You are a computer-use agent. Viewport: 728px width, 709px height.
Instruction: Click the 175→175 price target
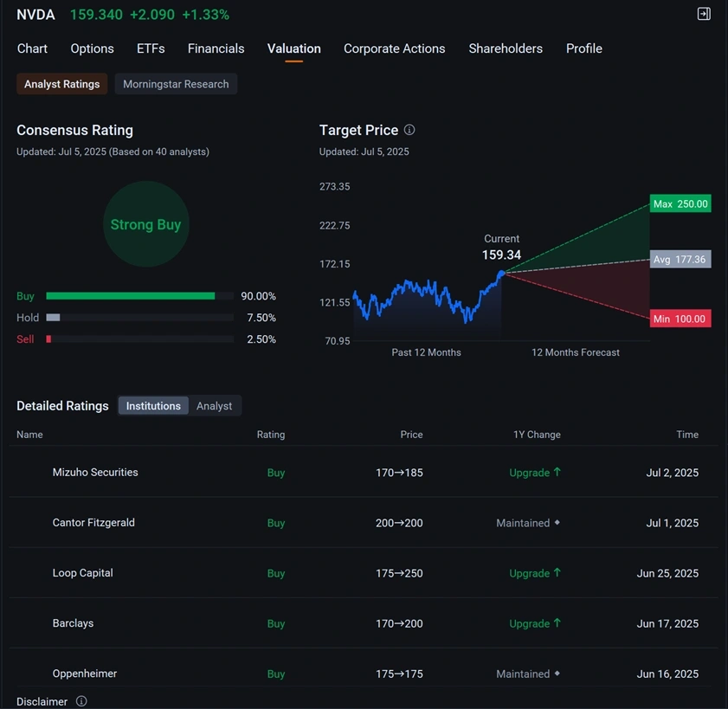coord(399,674)
